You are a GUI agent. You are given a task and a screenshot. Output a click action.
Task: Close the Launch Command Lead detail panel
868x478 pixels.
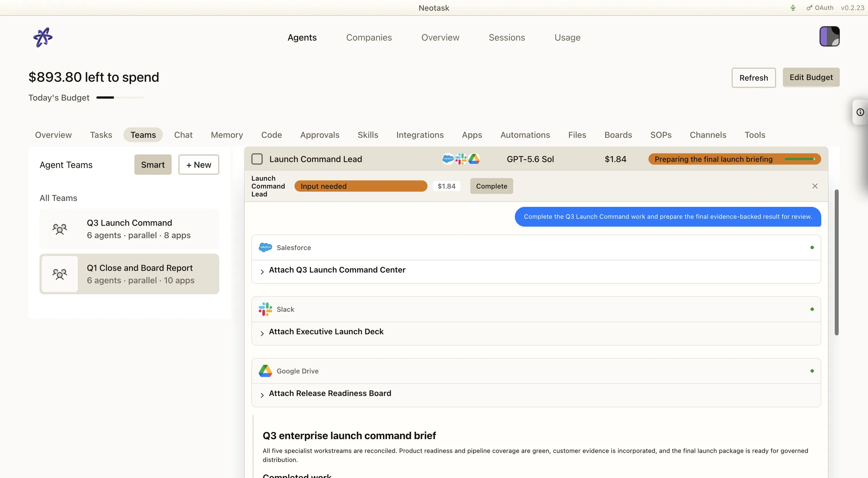click(x=814, y=186)
